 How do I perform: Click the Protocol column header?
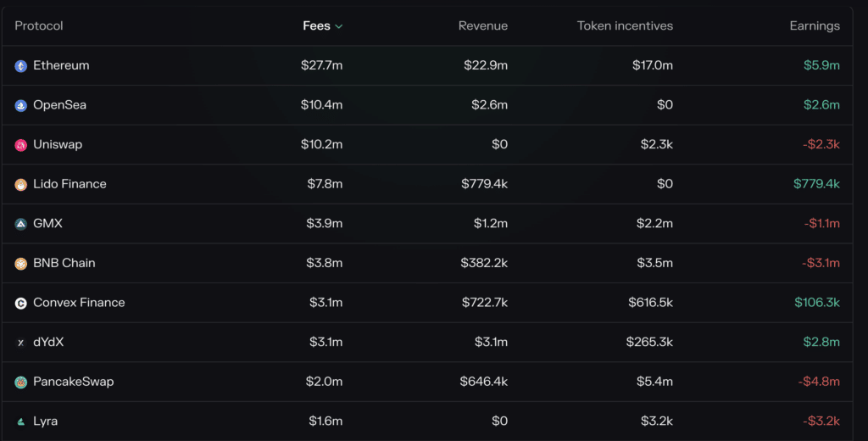pyautogui.click(x=39, y=25)
